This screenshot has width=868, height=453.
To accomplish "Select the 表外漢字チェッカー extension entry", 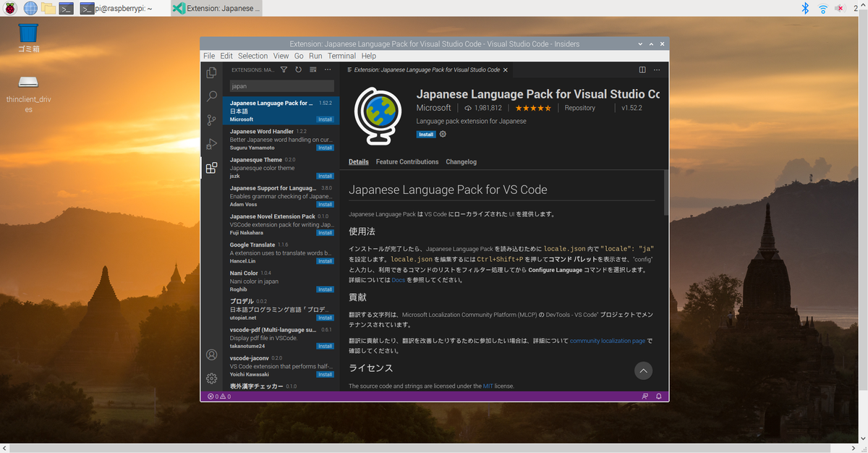I will [x=281, y=387].
